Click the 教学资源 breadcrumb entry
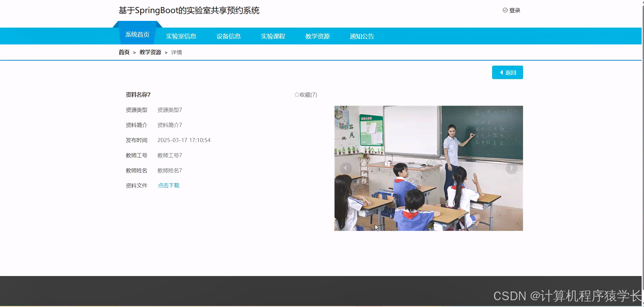 point(150,52)
